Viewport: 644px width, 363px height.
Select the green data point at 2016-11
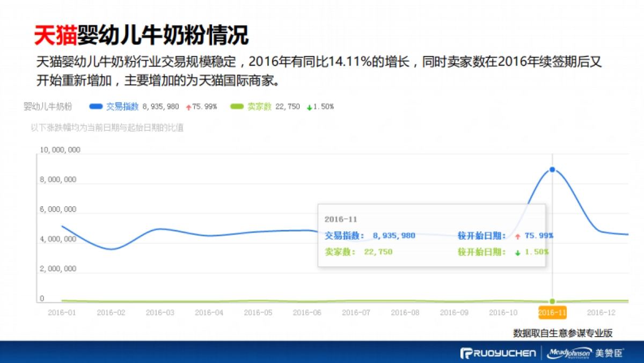552,301
